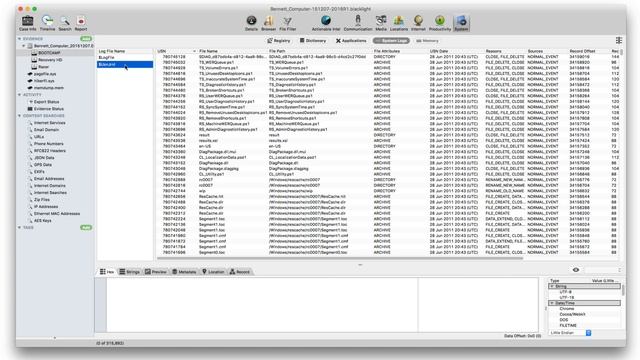This screenshot has height=360, width=640.
Task: Open the Report tool
Action: click(x=81, y=23)
